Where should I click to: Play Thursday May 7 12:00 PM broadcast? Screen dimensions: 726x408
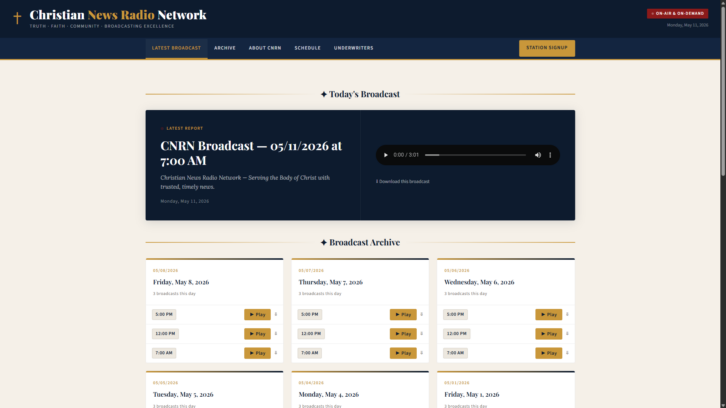coord(403,334)
